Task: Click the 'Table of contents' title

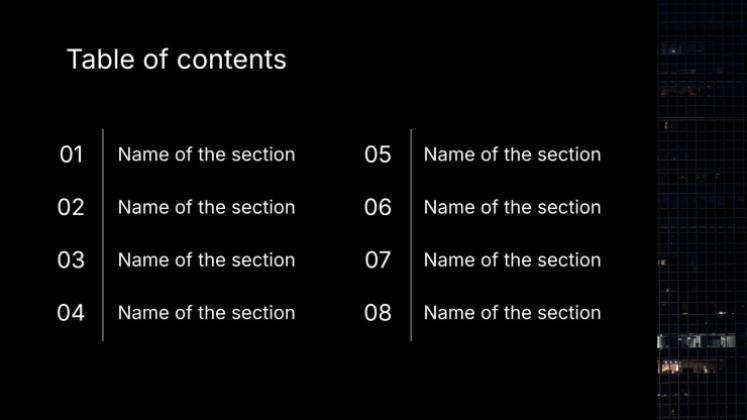Action: pos(176,60)
